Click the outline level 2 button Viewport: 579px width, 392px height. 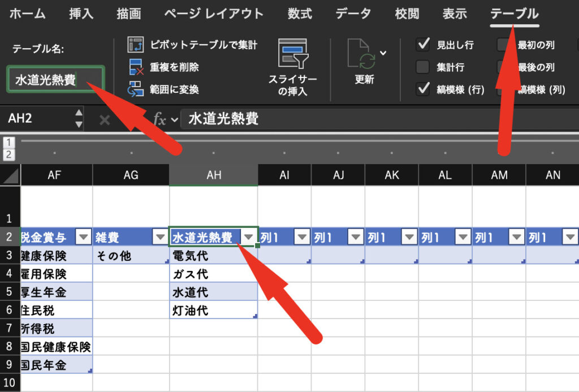point(9,154)
